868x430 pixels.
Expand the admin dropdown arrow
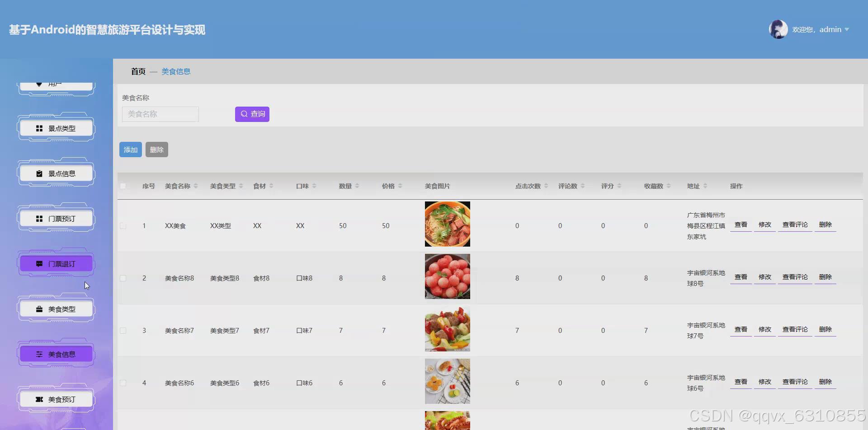(847, 30)
